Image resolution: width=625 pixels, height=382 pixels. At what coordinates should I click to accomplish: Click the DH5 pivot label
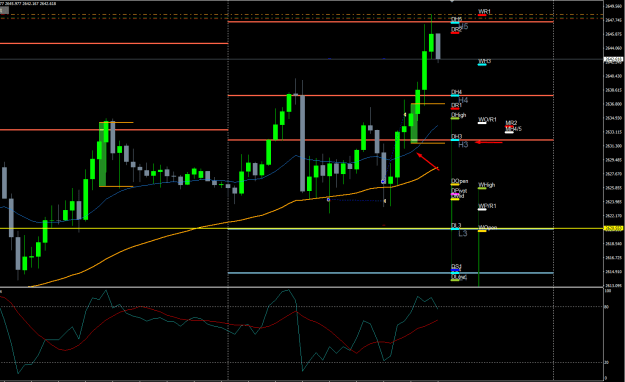(456, 19)
